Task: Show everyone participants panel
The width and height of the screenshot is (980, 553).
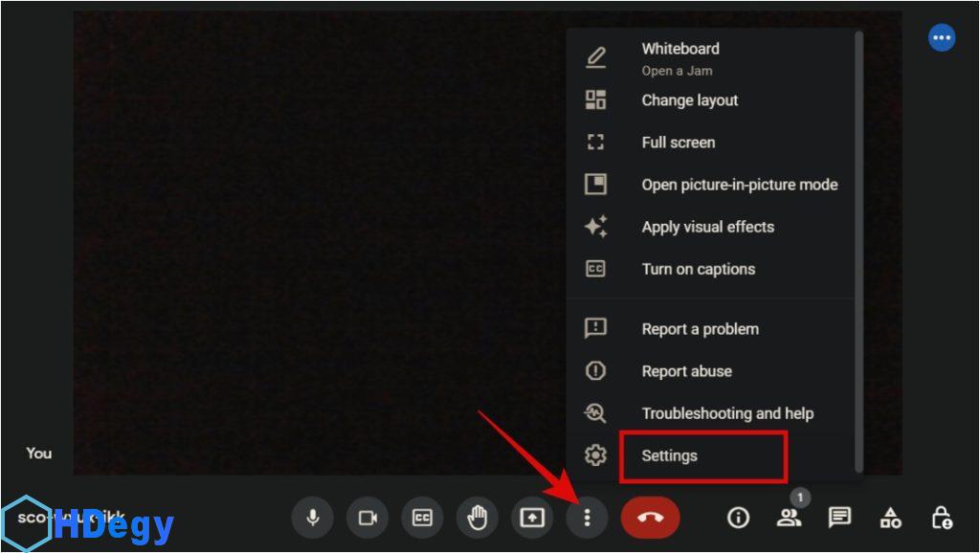Action: (789, 518)
